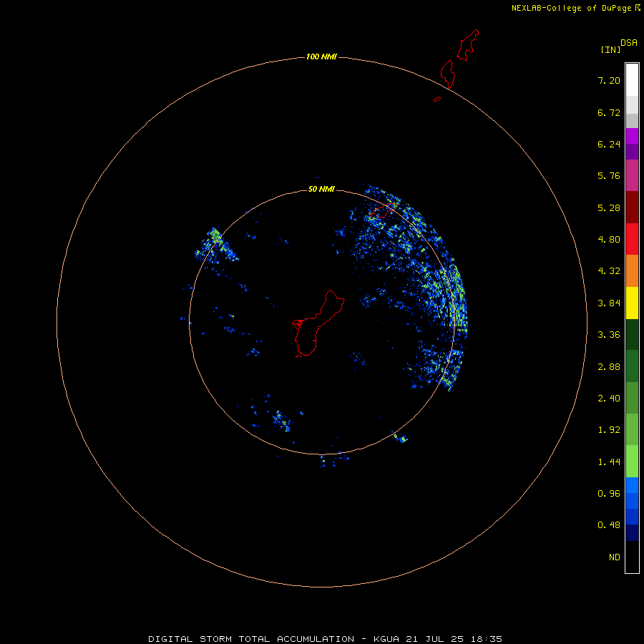Click the Digital Storm Total Accumulation caption
The width and height of the screenshot is (644, 644).
[x=326, y=639]
